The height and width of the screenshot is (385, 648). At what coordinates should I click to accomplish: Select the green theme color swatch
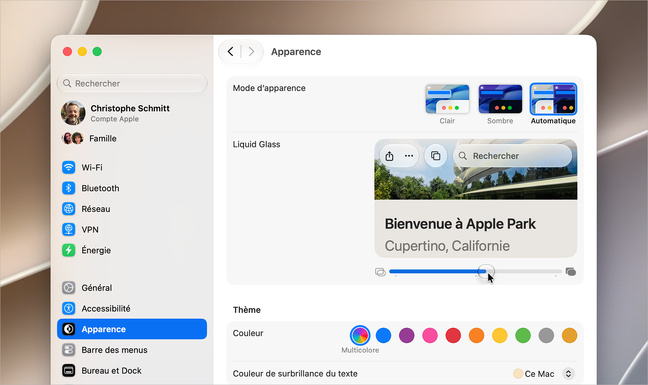tap(523, 335)
